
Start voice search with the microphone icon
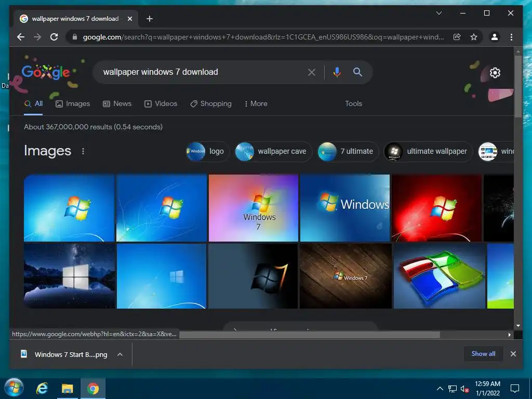pos(337,72)
